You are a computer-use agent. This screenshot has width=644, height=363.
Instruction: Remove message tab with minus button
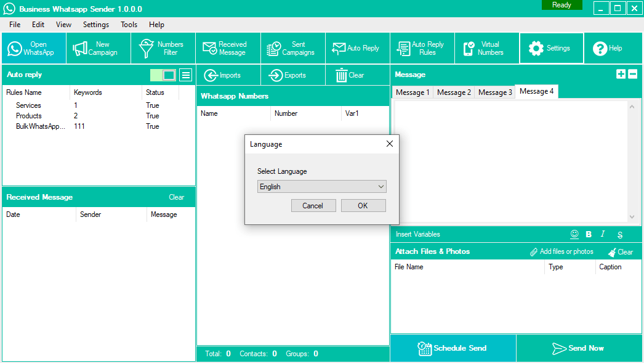(x=632, y=74)
